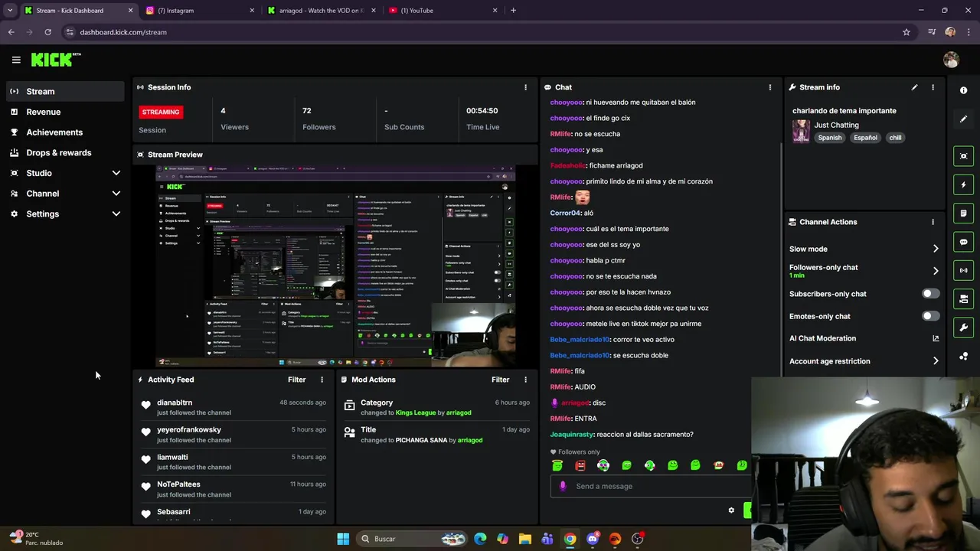The image size is (980, 551).
Task: Open the Windows Start menu
Action: tap(343, 539)
